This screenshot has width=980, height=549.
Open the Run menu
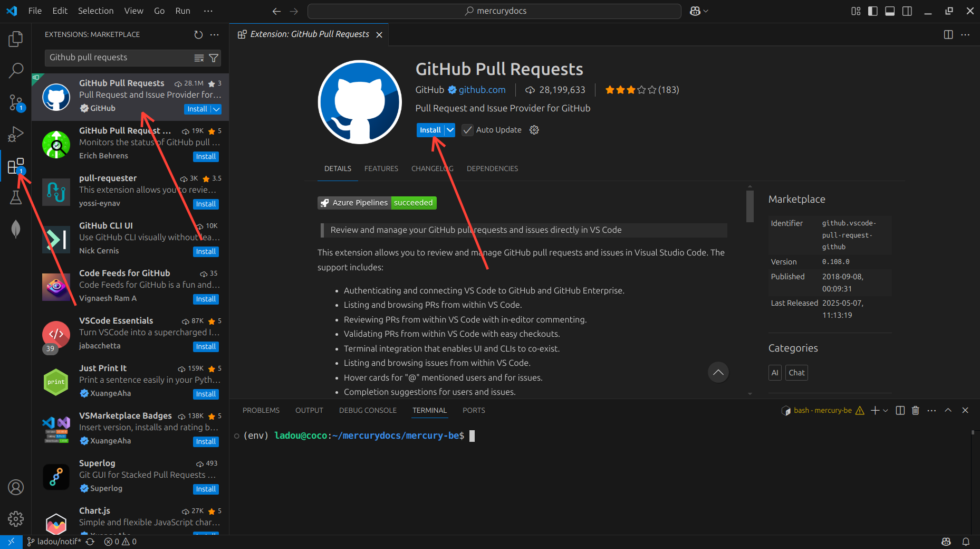tap(182, 11)
